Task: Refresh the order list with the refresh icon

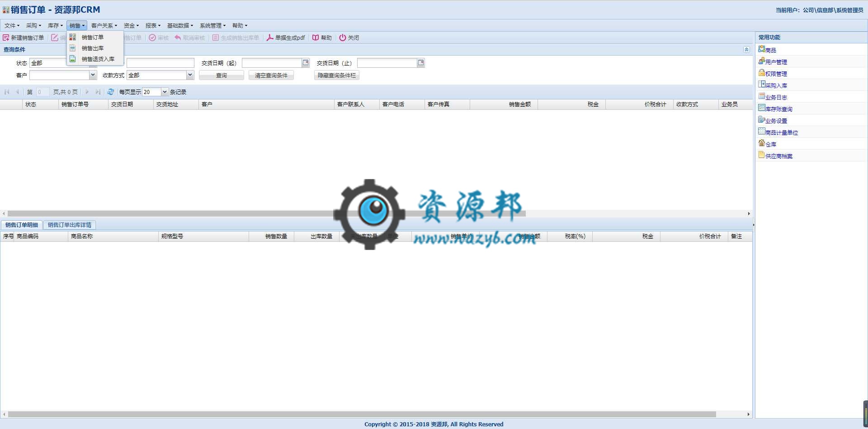Action: pos(111,92)
